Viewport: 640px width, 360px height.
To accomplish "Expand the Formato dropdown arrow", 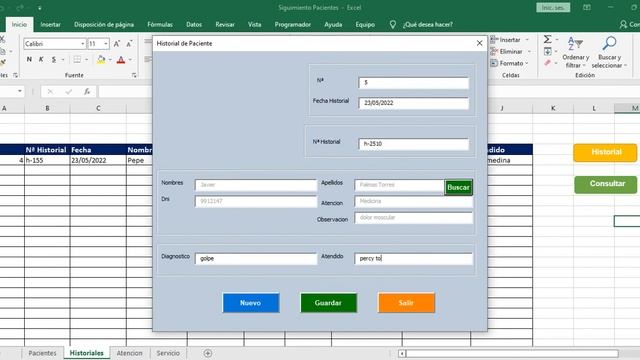I will [527, 63].
